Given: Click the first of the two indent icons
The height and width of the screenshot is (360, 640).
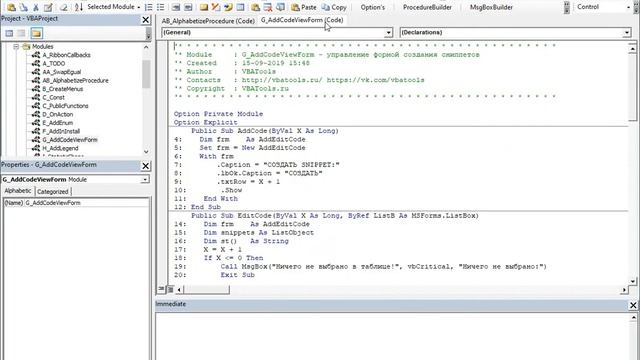Looking at the screenshot, I should click(x=176, y=7).
